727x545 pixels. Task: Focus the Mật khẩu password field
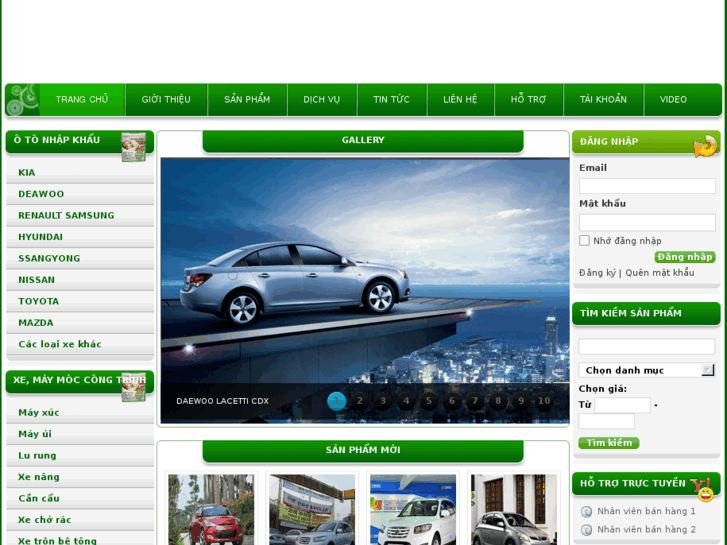[647, 222]
